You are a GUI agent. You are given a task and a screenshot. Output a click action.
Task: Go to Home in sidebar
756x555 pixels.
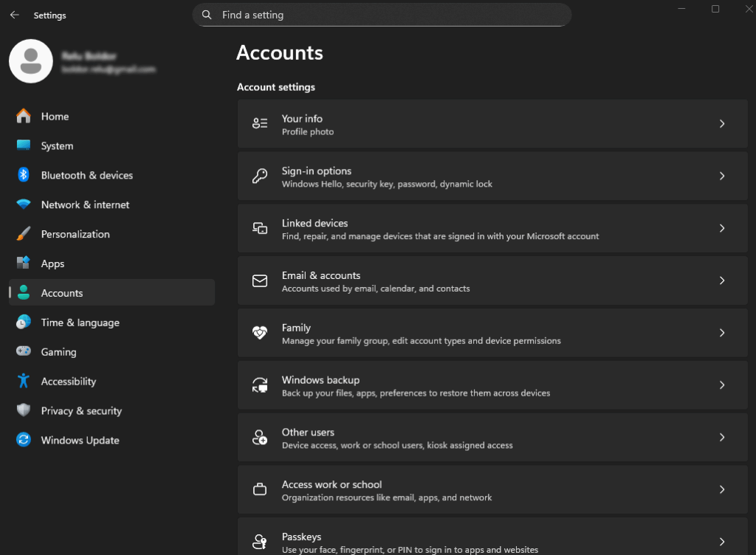tap(55, 117)
